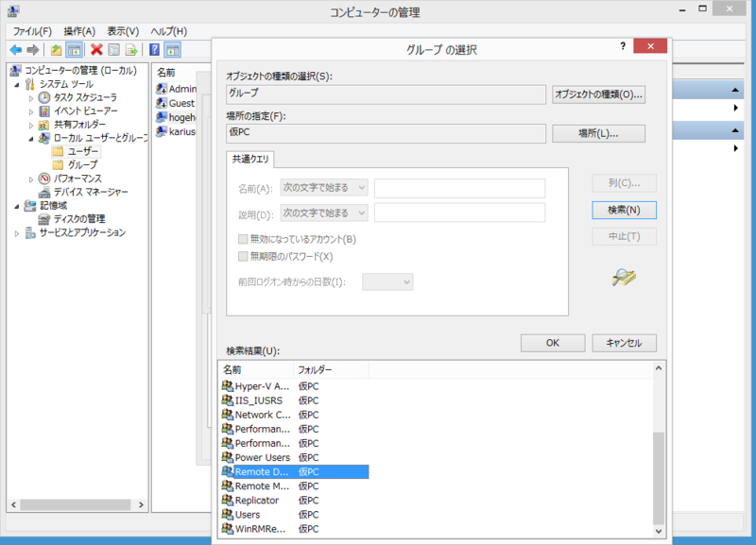Toggle the console tree pane icon
Viewport: 756px width, 545px height.
click(74, 49)
